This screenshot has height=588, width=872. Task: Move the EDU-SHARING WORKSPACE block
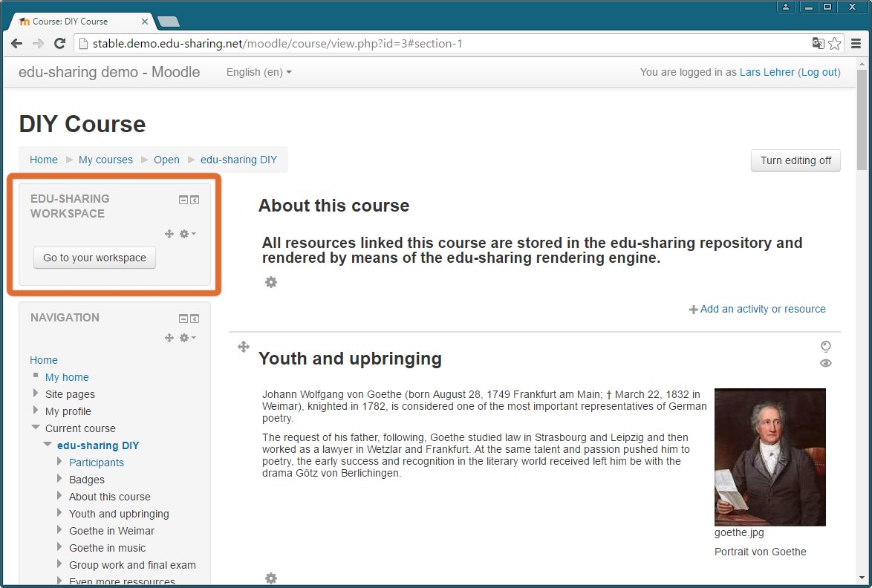(x=169, y=234)
